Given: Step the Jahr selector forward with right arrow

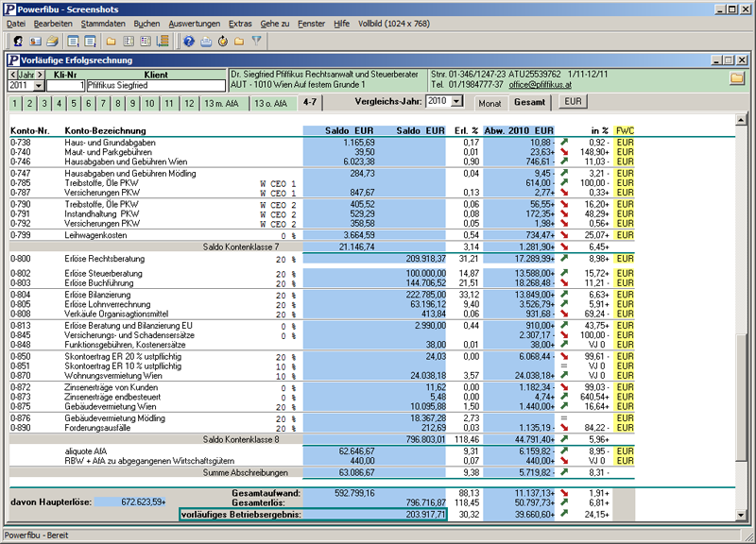Looking at the screenshot, I should click(40, 74).
